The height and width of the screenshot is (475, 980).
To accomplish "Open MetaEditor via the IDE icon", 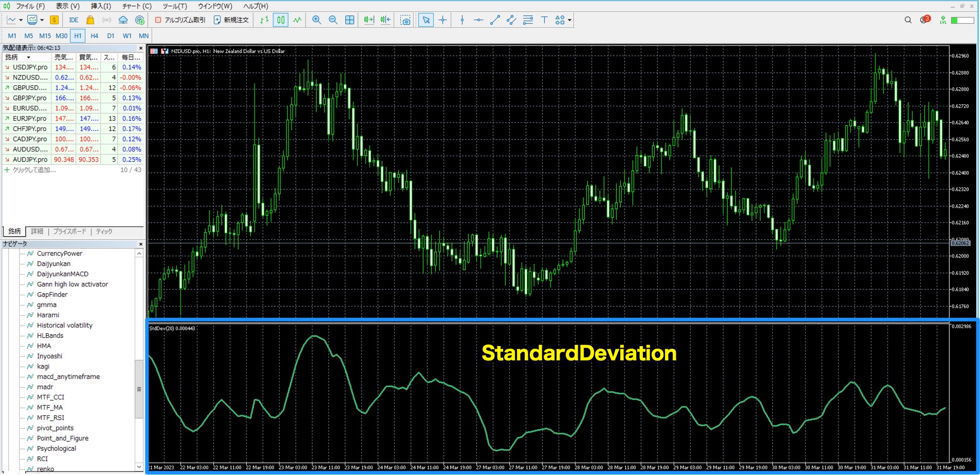I will pos(73,20).
